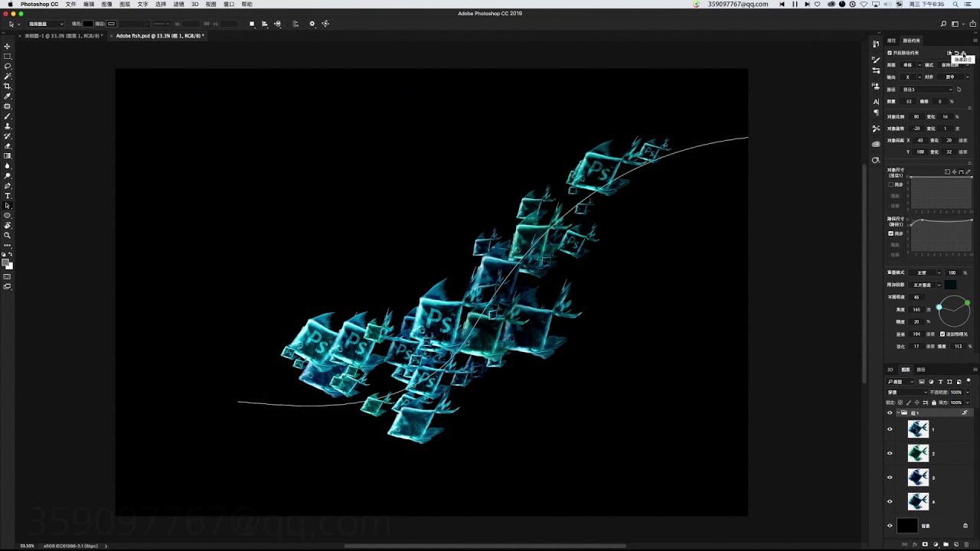The width and height of the screenshot is (980, 551).
Task: Hide layer 3 visibility eye
Action: (890, 478)
